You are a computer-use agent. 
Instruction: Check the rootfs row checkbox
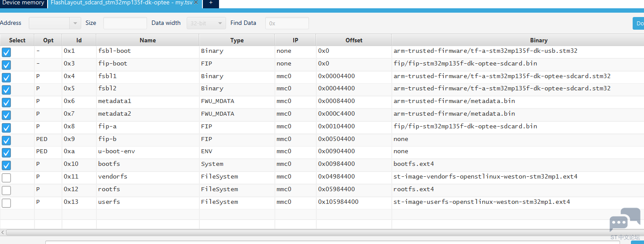[x=7, y=191]
